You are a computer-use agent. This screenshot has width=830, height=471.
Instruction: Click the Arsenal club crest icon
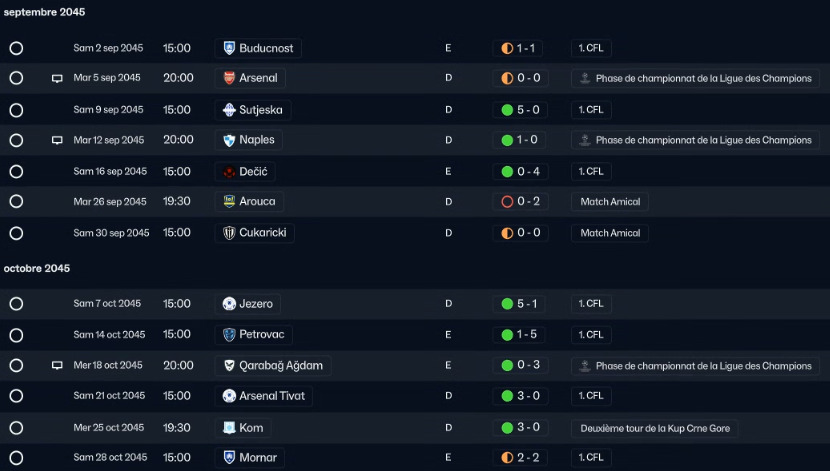coord(229,78)
